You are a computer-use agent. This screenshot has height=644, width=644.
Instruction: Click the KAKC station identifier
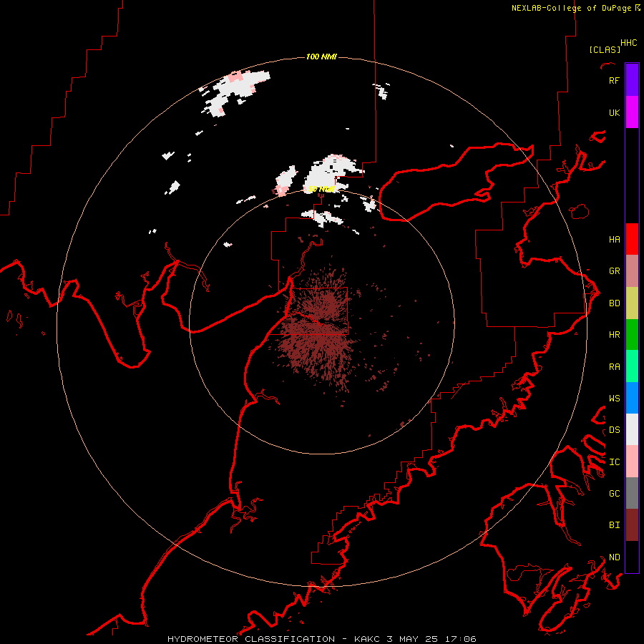[x=367, y=639]
